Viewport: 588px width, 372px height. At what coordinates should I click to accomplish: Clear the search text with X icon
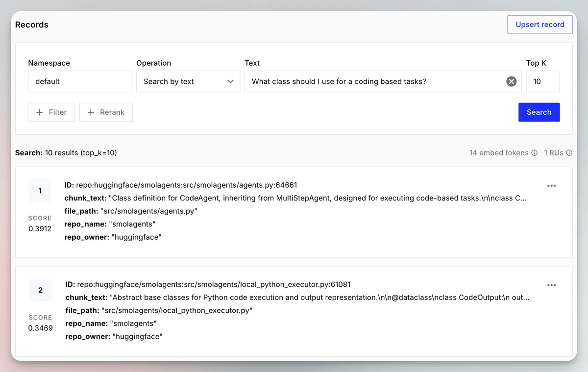(x=511, y=81)
